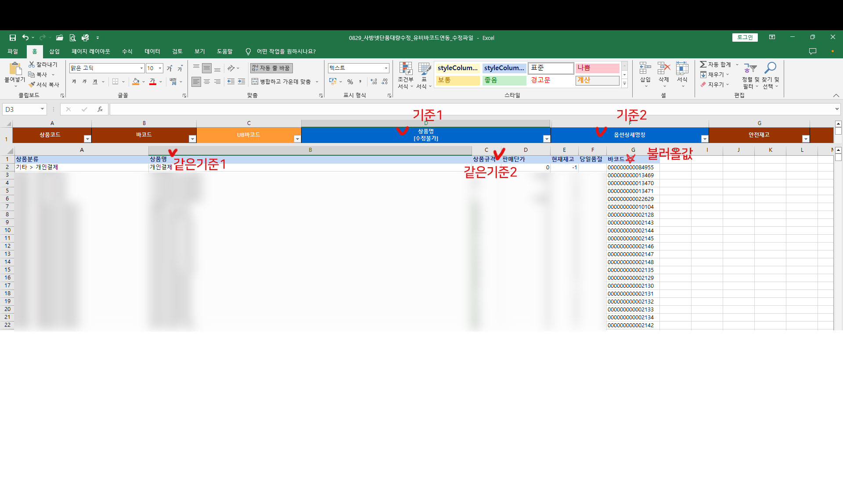
Task: Open the 파일 menu tab
Action: pyautogui.click(x=13, y=51)
